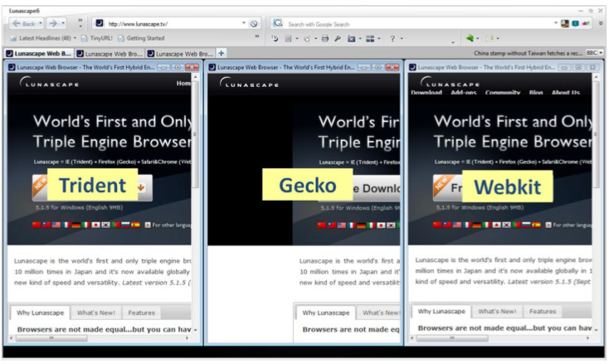Click Download nav link in Webkit window
The height and width of the screenshot is (364, 609).
click(x=426, y=92)
